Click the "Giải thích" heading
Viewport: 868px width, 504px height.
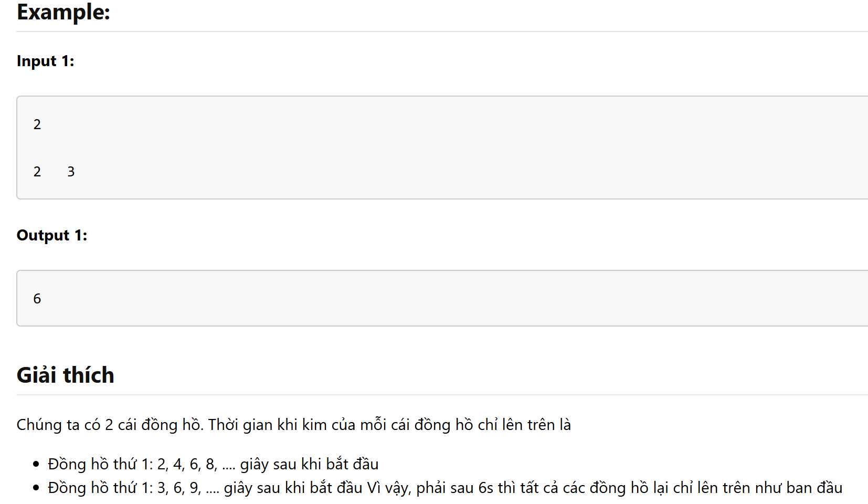click(66, 375)
